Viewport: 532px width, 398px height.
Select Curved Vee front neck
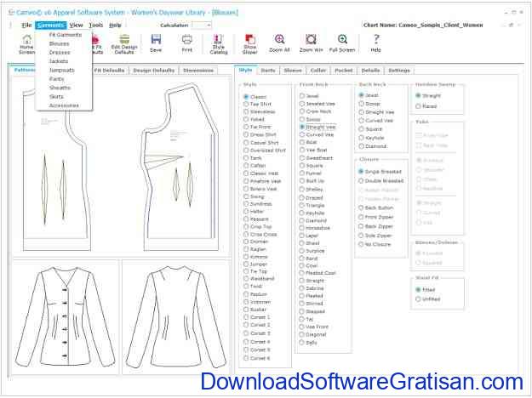pos(317,134)
